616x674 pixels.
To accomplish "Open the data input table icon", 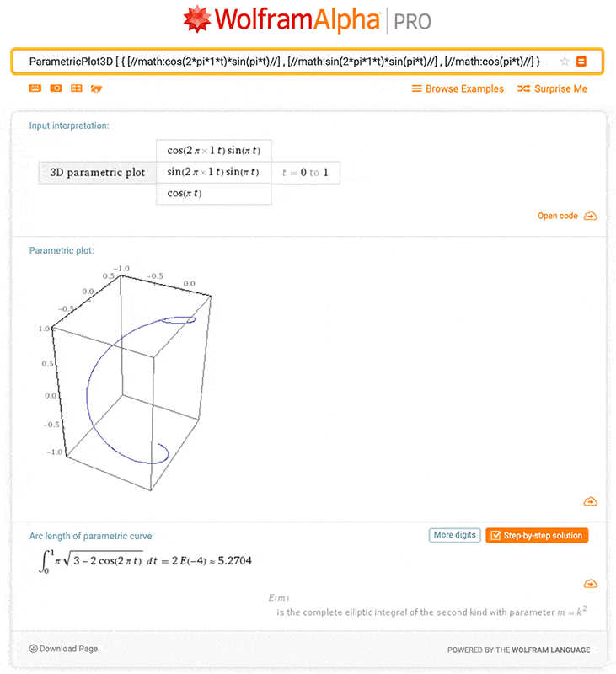I will pos(77,88).
